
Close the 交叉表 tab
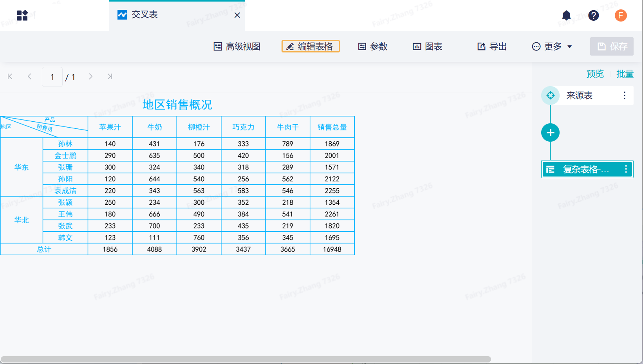pos(237,15)
